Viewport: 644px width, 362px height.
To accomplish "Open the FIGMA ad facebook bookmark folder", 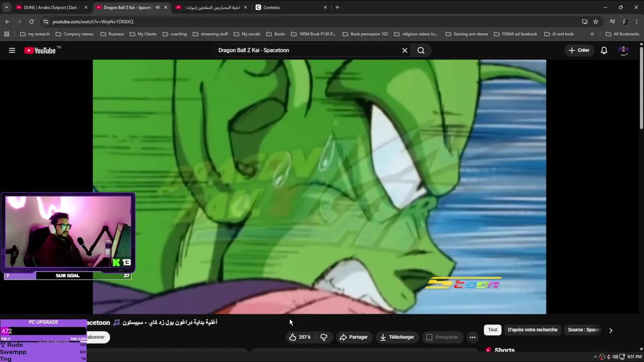I will tap(516, 34).
